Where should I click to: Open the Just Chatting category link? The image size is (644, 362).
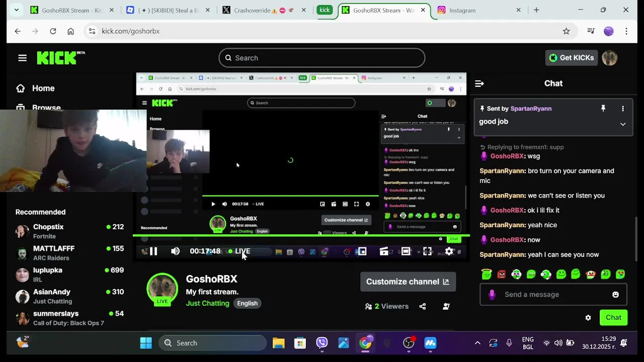coord(207,303)
